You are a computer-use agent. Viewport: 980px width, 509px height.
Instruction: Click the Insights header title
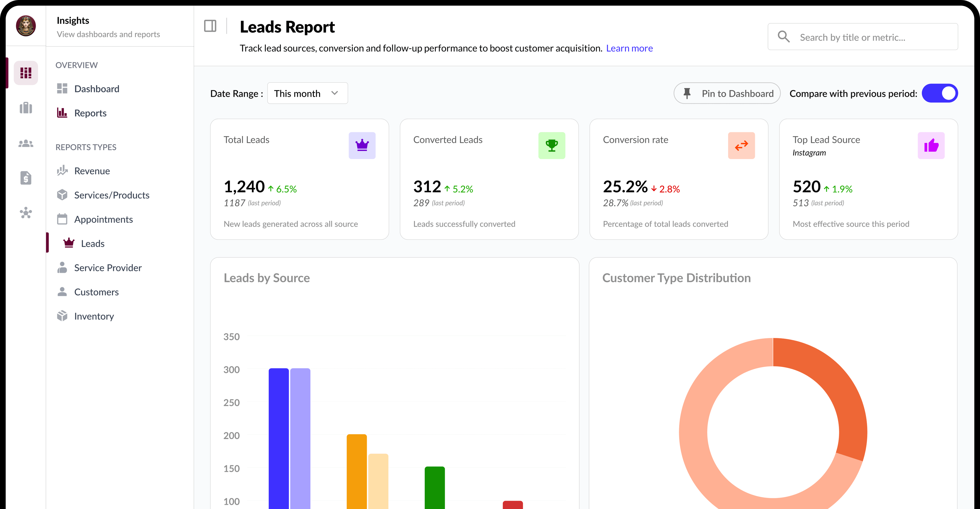pyautogui.click(x=73, y=20)
